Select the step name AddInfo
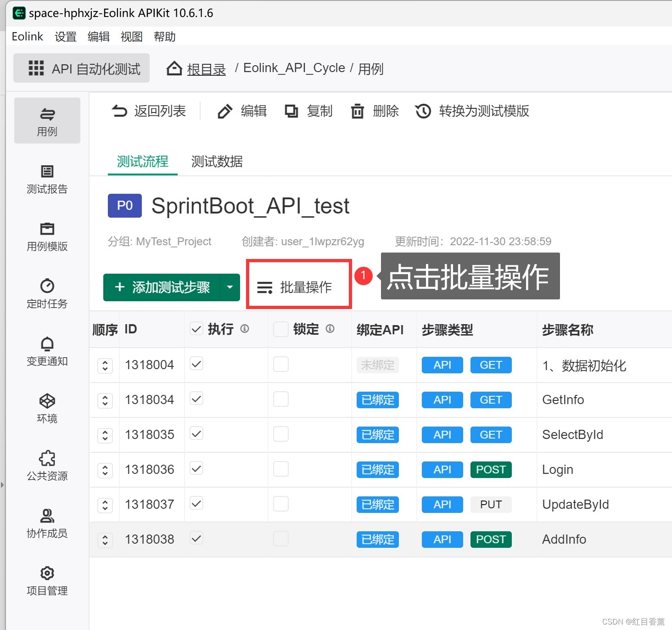Viewport: 672px width, 630px height. tap(564, 540)
